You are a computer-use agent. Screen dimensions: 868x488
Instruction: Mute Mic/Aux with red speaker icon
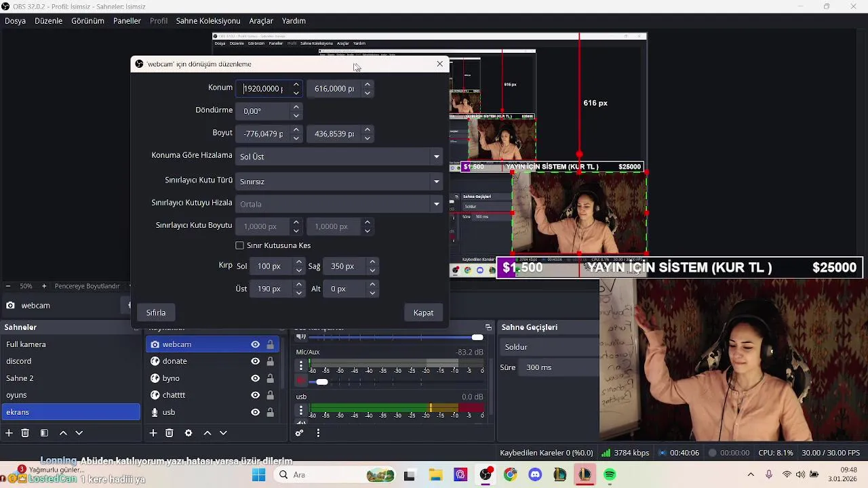pos(301,381)
